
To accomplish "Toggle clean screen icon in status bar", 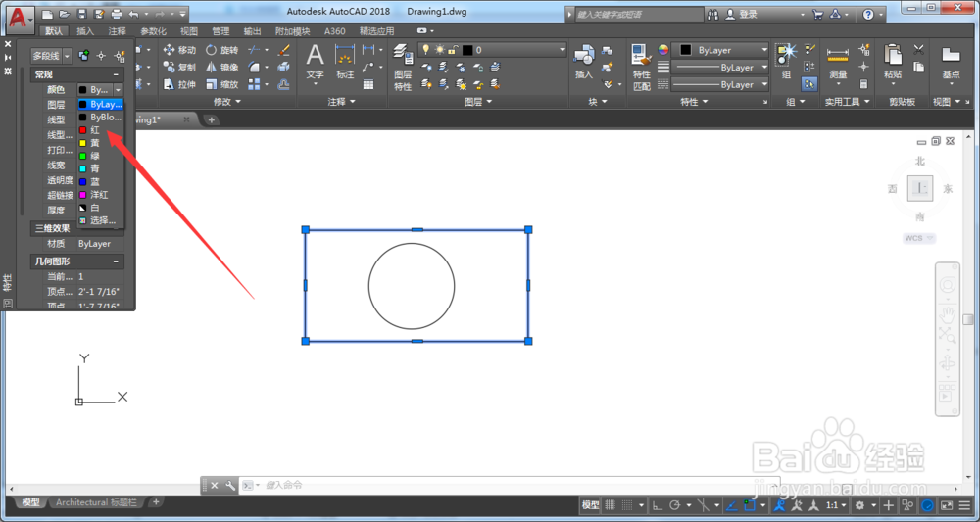I will (x=947, y=505).
